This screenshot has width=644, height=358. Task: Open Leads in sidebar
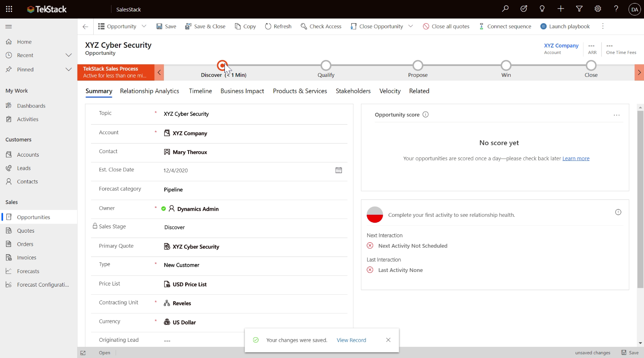point(39,168)
